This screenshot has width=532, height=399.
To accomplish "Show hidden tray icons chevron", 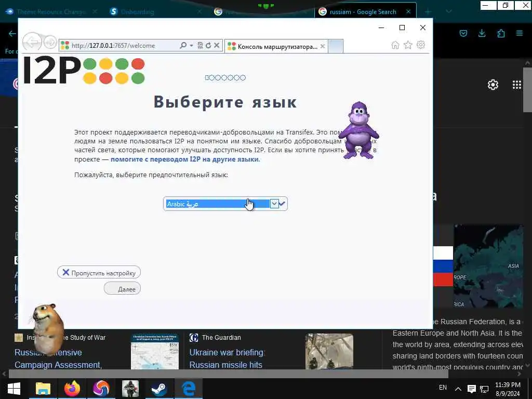I will (x=458, y=389).
